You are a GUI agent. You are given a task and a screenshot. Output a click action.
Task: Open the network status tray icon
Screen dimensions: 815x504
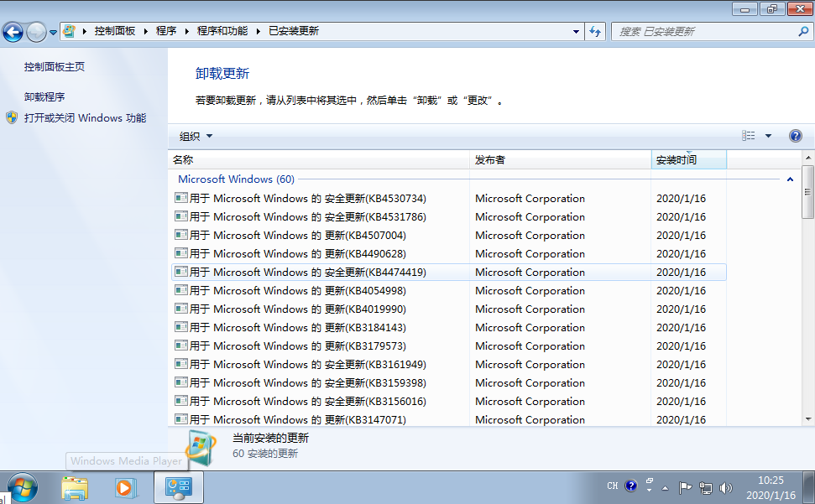(705, 488)
